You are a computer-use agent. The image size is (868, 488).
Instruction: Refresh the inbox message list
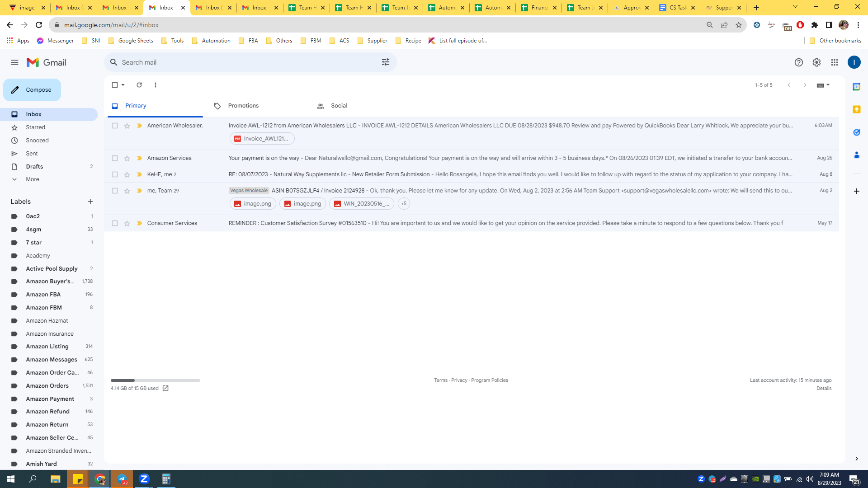139,85
